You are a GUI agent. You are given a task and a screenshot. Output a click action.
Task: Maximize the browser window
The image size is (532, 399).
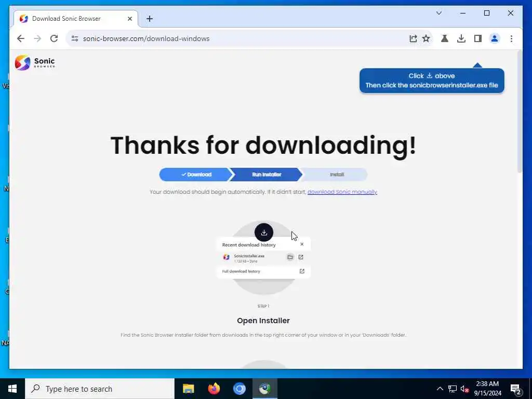[486, 13]
